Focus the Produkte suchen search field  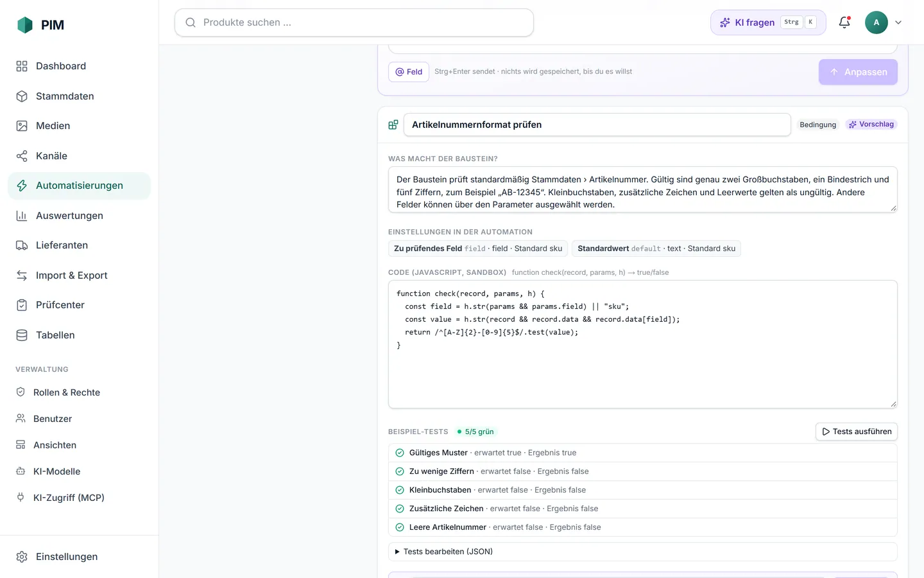pyautogui.click(x=354, y=22)
